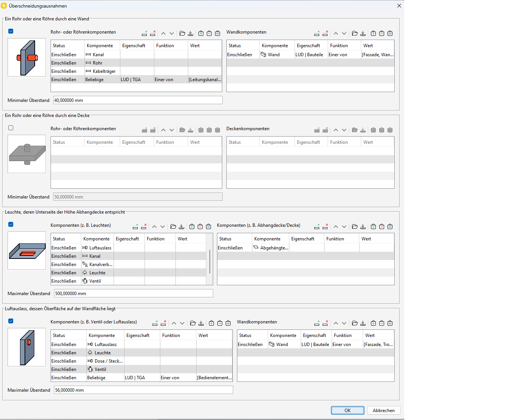526x420 pixels.
Task: Open file icon for wall-section pipe components
Action: [x=182, y=33]
